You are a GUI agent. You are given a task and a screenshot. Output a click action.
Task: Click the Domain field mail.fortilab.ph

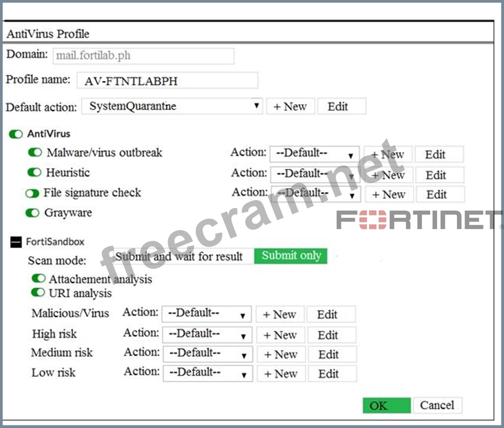[x=143, y=56]
